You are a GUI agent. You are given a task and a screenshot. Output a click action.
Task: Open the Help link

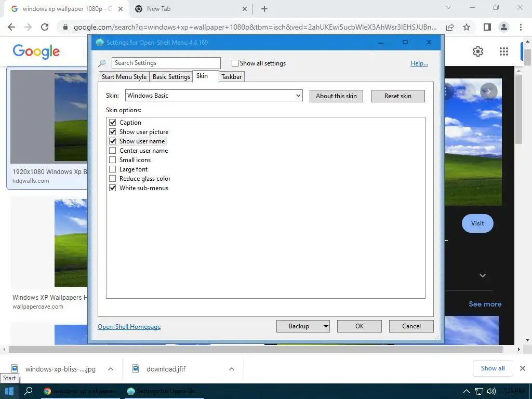tap(419, 63)
